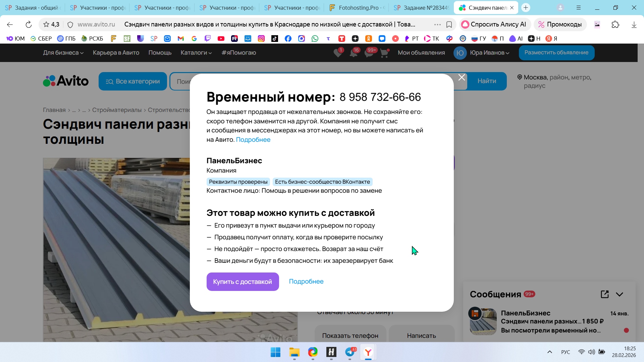Screen dimensions: 644x362
Task: Open favorites heart icon in header
Action: [338, 53]
